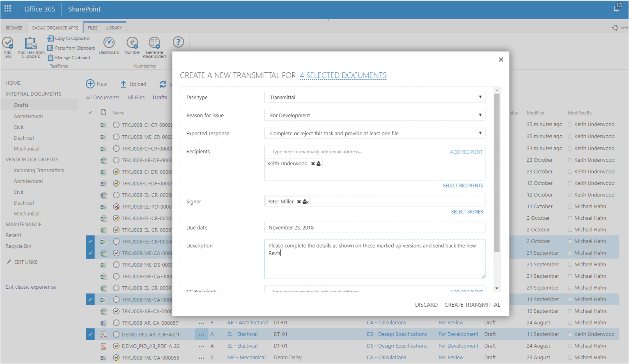Screen dimensions: 629x364
Task: Open the Office 365 app launcher grid
Action: [8, 9]
